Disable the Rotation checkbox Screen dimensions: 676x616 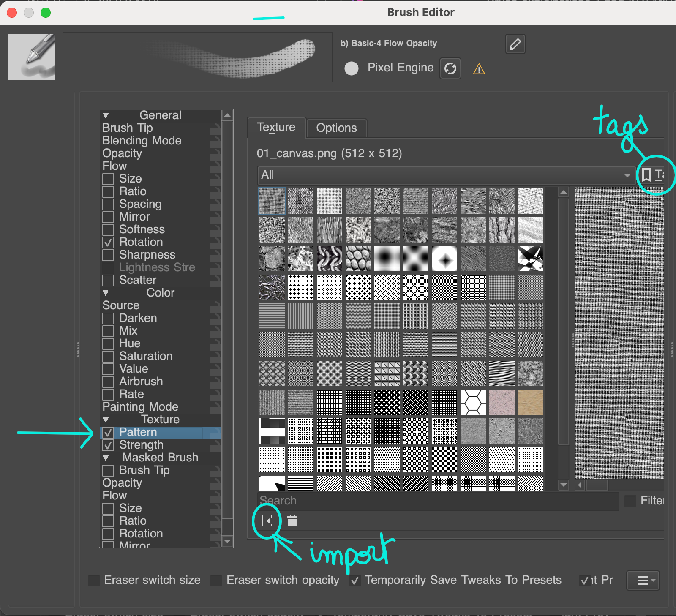109,243
